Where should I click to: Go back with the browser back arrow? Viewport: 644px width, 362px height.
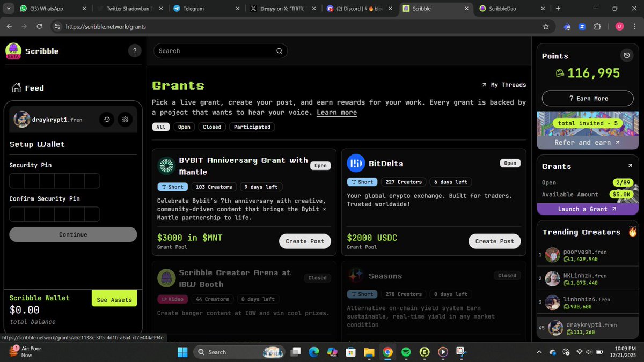pos(9,26)
